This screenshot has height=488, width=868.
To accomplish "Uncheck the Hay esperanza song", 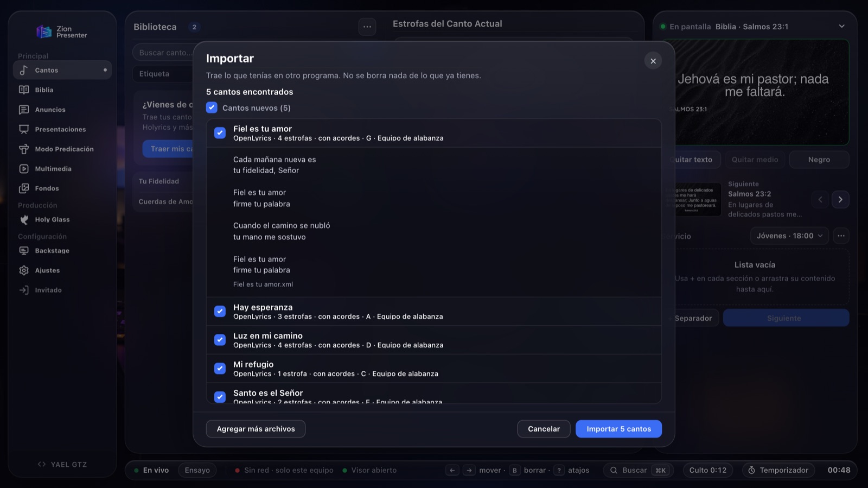I will point(220,311).
